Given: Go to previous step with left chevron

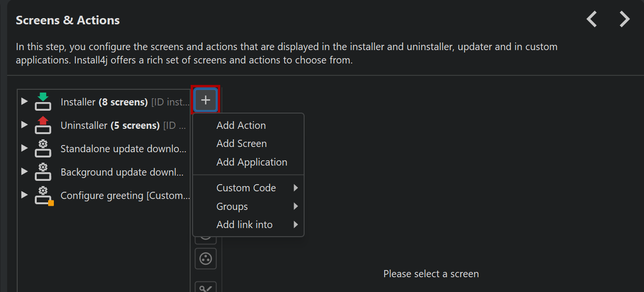Looking at the screenshot, I should 592,19.
